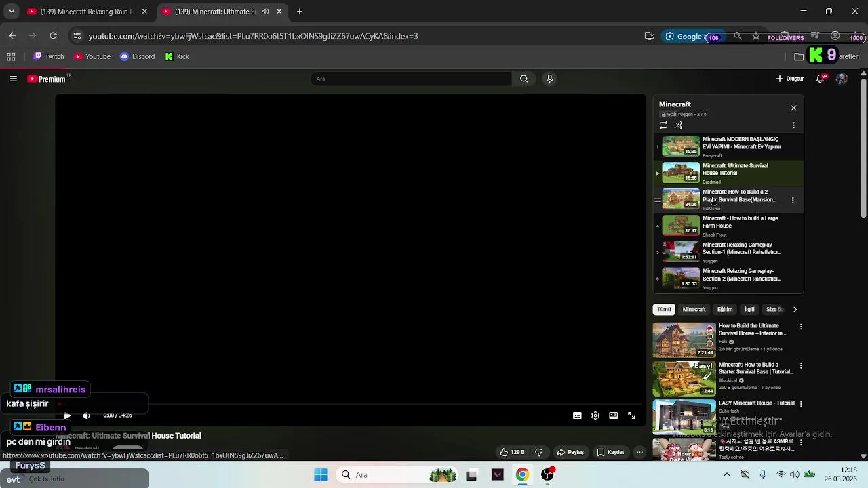The width and height of the screenshot is (868, 488).
Task: Open playlist panel three-dot options
Action: (x=793, y=125)
